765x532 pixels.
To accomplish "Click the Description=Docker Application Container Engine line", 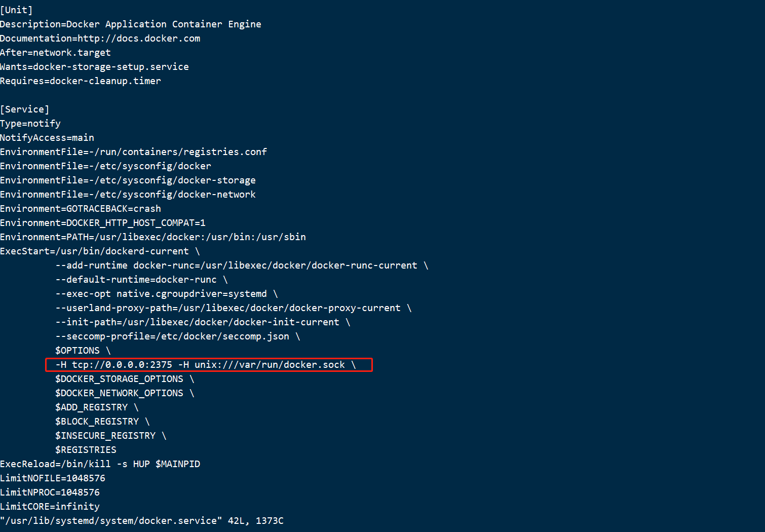I will [131, 24].
